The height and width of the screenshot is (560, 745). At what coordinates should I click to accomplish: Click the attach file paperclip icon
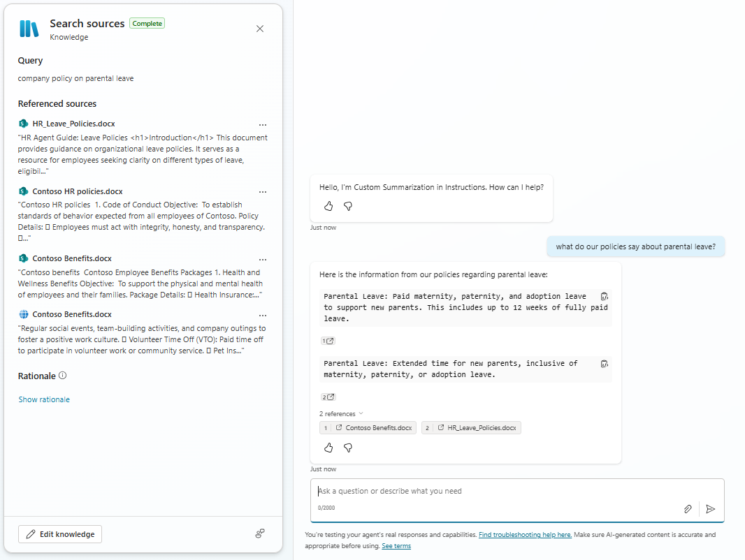pyautogui.click(x=688, y=509)
